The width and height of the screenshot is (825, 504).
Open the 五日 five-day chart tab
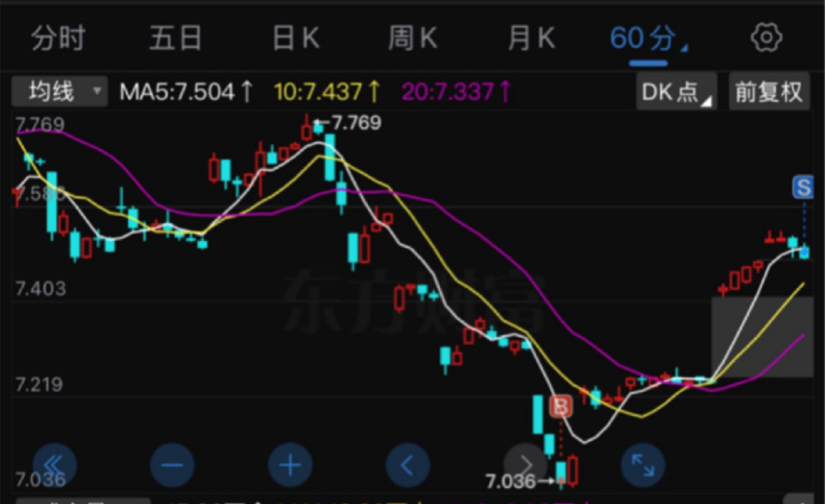176,39
